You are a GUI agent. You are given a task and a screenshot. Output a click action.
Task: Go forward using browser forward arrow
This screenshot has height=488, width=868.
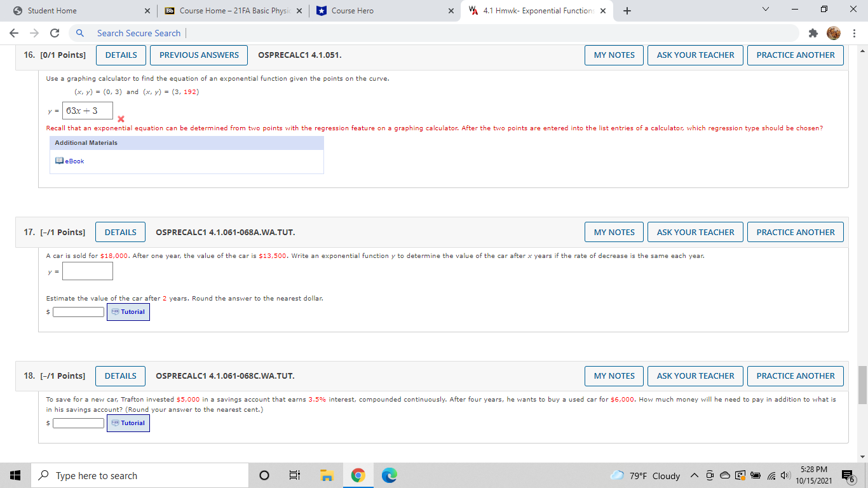click(x=34, y=33)
